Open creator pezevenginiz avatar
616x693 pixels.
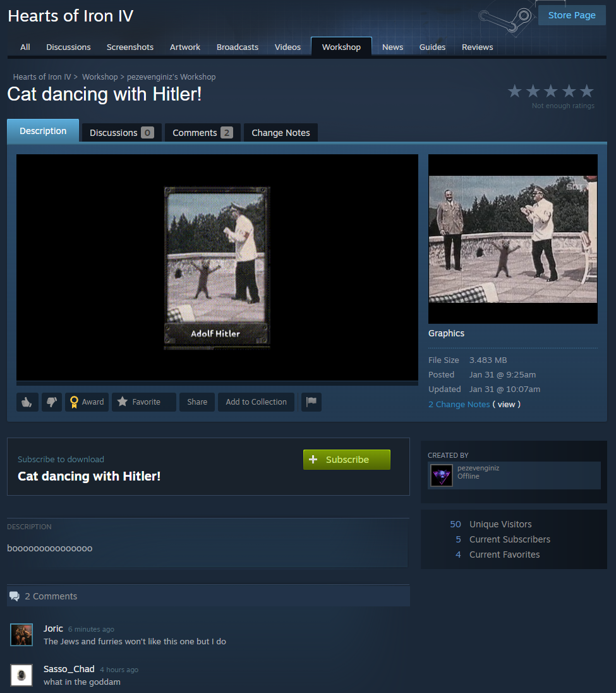click(x=442, y=475)
